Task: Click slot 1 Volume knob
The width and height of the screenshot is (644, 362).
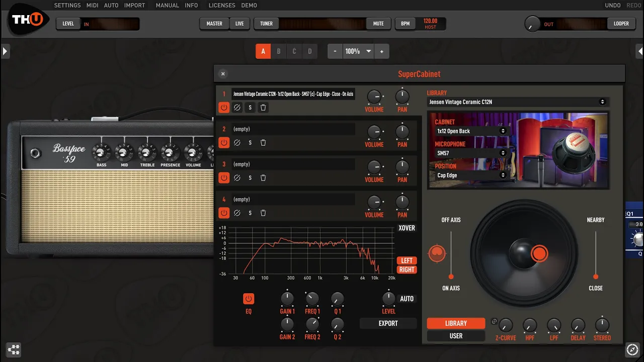Action: pyautogui.click(x=374, y=97)
